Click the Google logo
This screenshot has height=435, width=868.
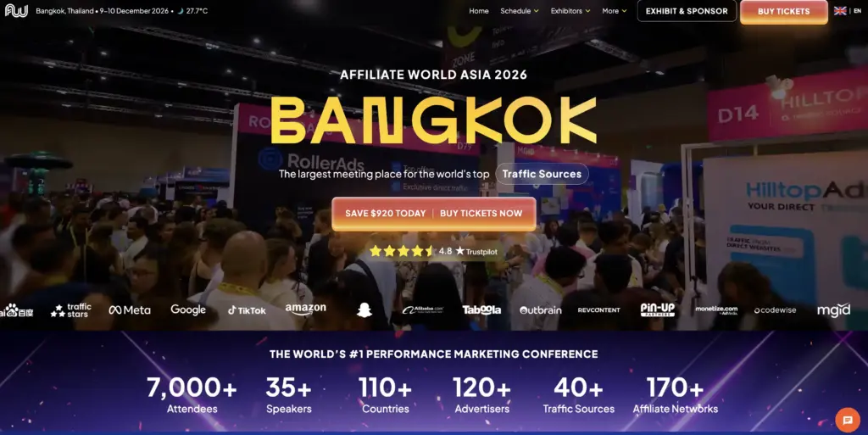point(188,310)
